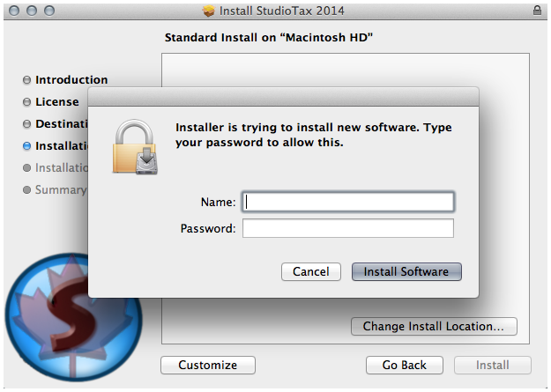The image size is (551, 392).
Task: Cancel the authentication dialog
Action: 311,271
